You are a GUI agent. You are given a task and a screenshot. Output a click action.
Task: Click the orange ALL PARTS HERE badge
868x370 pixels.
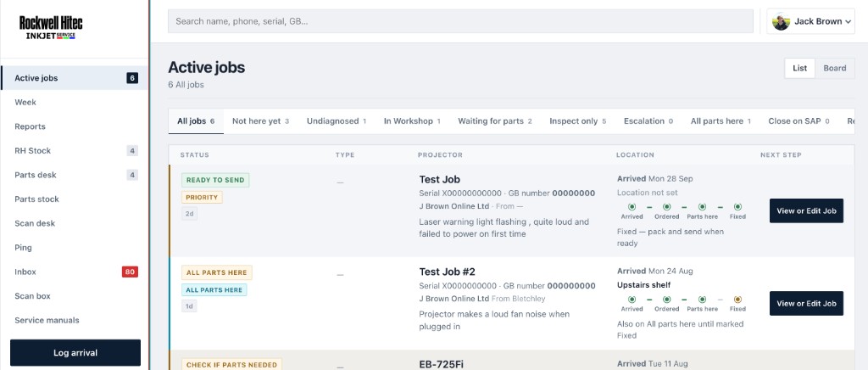tap(217, 272)
